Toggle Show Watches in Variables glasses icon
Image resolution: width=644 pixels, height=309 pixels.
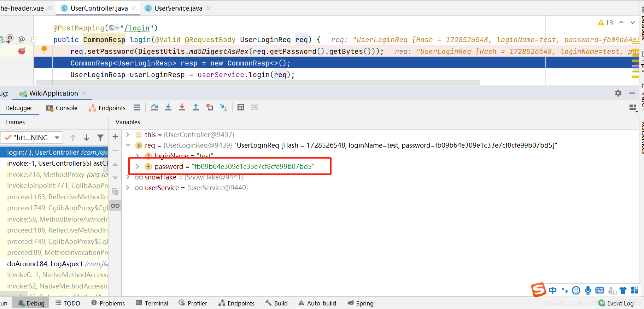(x=115, y=206)
